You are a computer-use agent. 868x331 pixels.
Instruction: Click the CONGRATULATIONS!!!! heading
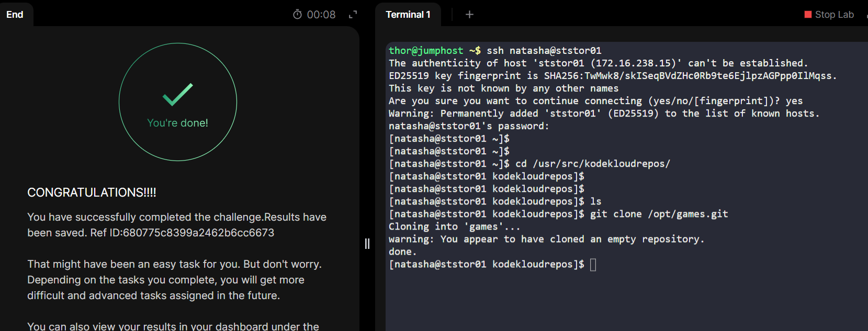click(92, 192)
